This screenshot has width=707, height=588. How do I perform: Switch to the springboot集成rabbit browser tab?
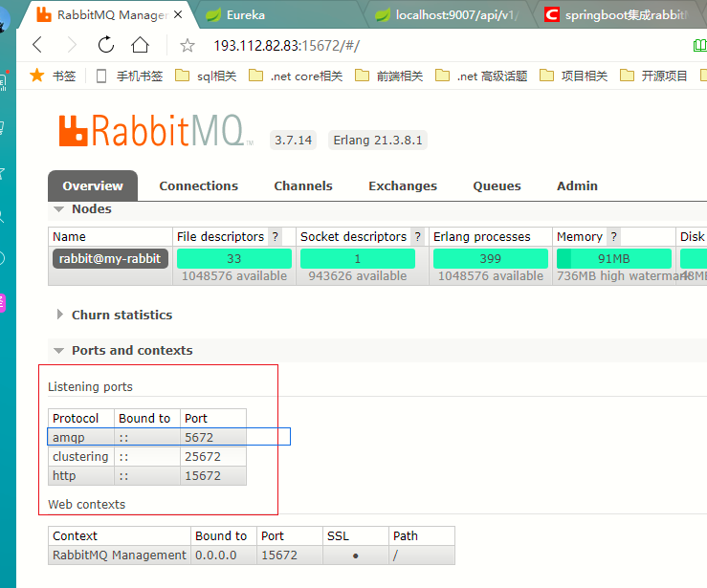(x=616, y=15)
